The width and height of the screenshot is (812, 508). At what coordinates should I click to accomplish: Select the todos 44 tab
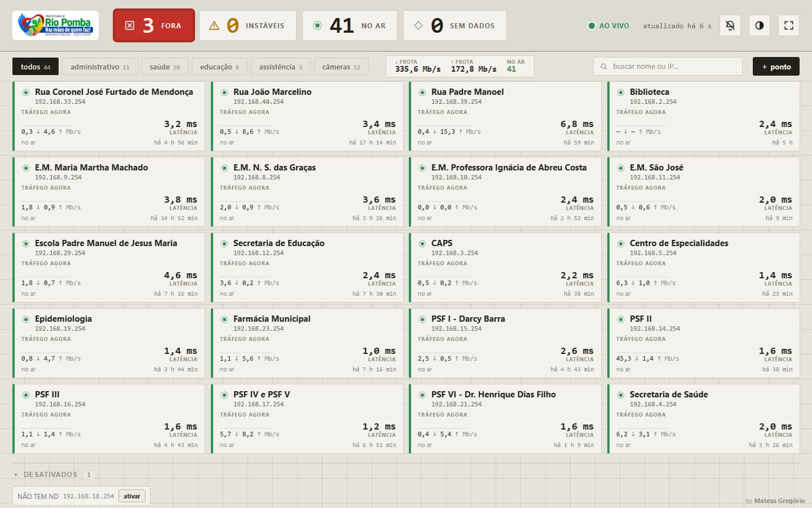[36, 67]
